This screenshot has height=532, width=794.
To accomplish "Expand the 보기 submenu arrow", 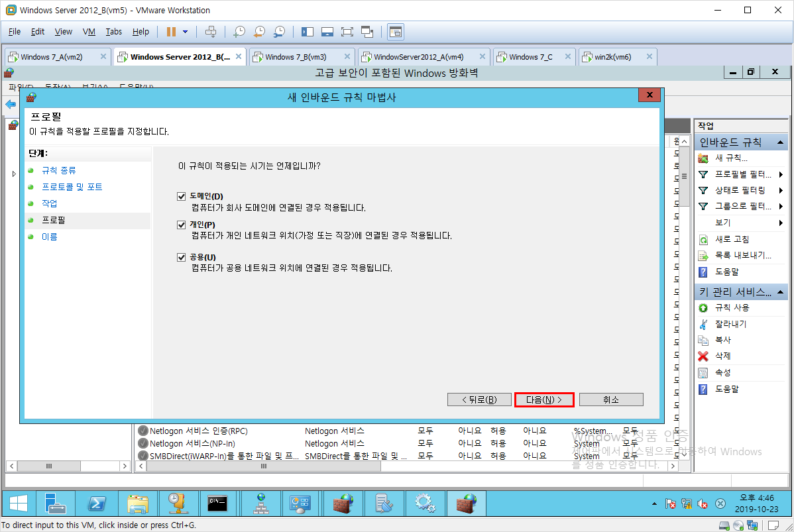I will point(781,223).
